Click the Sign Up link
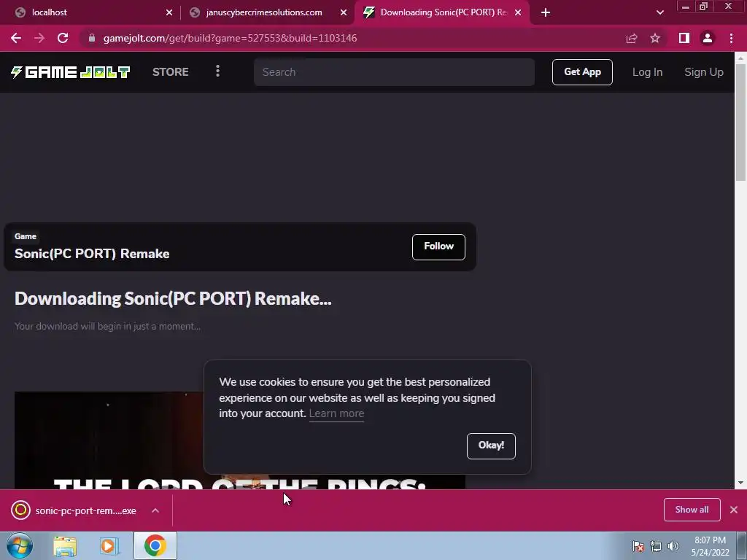This screenshot has width=747, height=560. (704, 72)
